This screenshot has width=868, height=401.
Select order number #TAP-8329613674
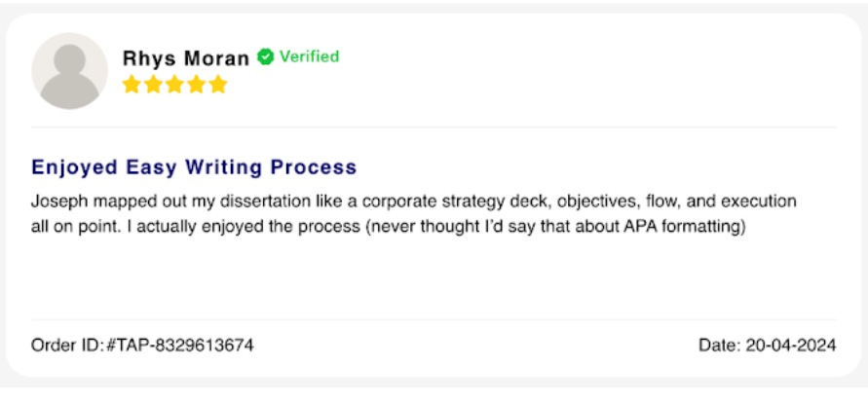179,345
